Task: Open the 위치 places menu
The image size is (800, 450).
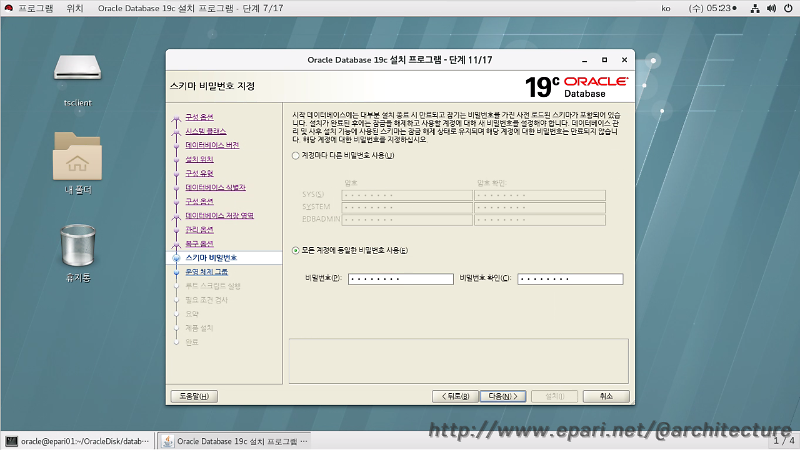Action: coord(74,8)
